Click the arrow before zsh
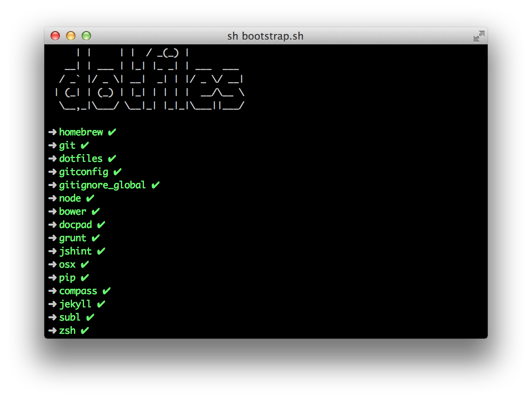Image resolution: width=532 pixels, height=400 pixels. tap(52, 331)
